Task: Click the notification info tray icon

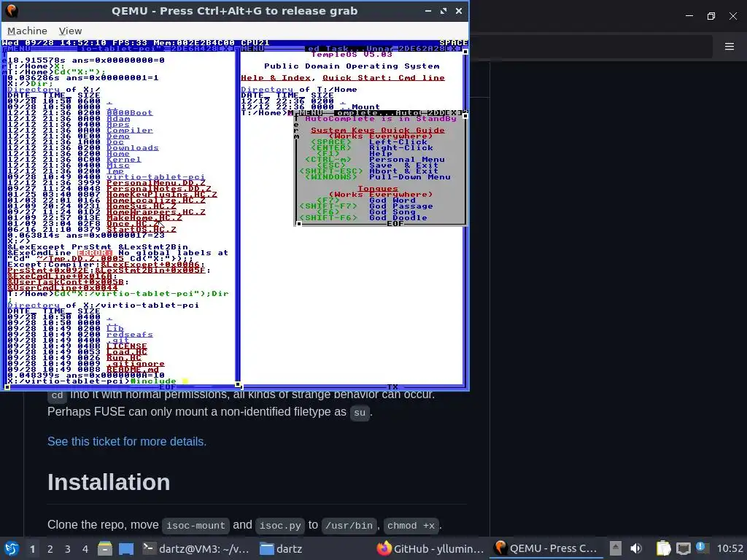Action: click(x=701, y=547)
